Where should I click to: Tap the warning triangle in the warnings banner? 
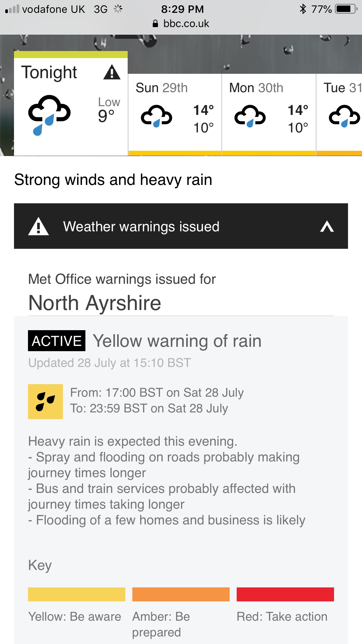38,227
